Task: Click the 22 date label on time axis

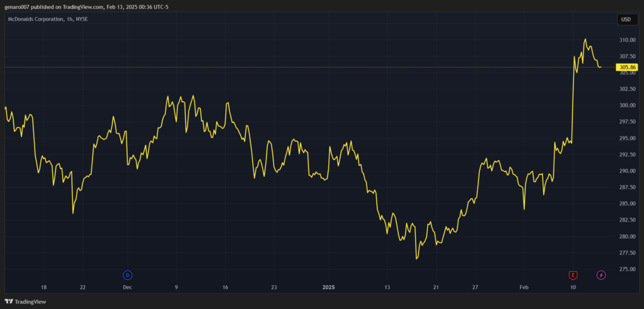Action: click(82, 287)
